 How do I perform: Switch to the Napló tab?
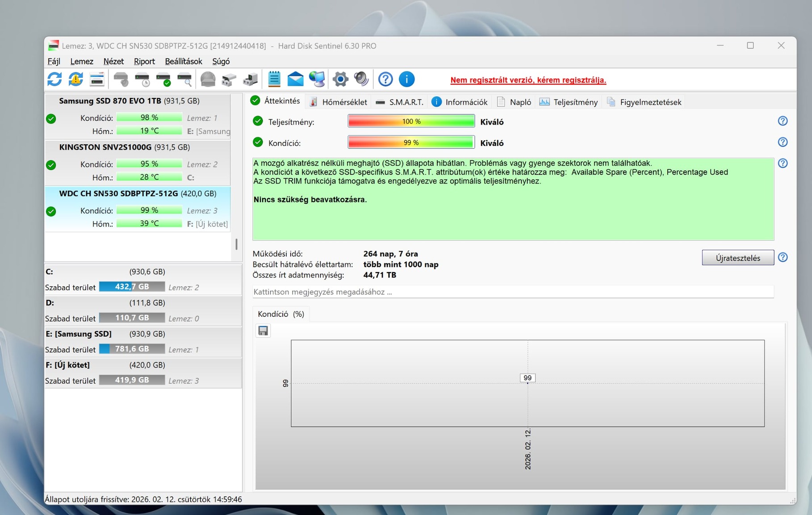point(514,102)
